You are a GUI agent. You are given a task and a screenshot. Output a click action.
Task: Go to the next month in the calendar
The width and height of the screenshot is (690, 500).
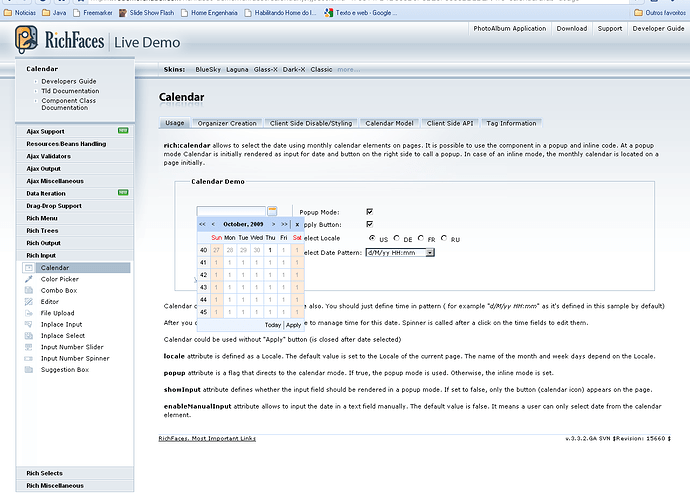273,224
